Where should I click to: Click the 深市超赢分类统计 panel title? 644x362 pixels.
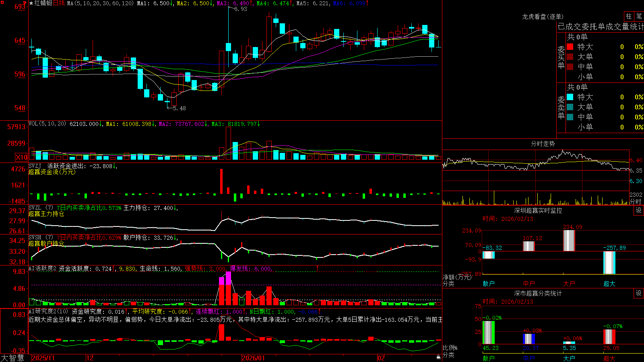538,293
